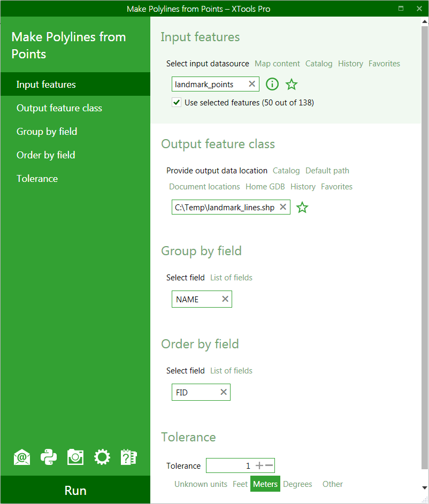
Task: Add output path to favorites star
Action: 302,207
